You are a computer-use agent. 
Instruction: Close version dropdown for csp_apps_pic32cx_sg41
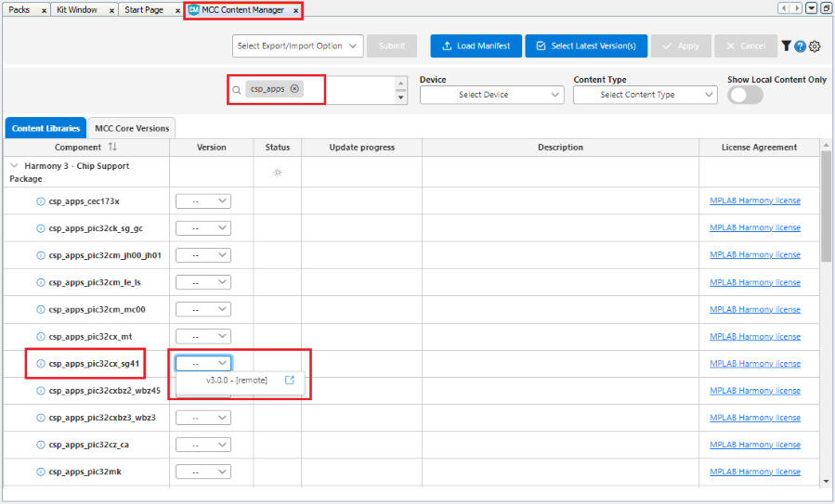[x=203, y=364]
